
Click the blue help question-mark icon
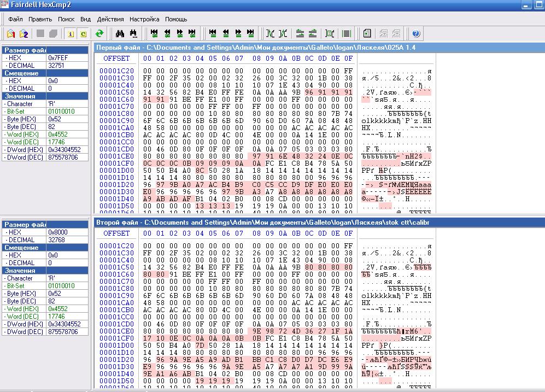pyautogui.click(x=416, y=34)
